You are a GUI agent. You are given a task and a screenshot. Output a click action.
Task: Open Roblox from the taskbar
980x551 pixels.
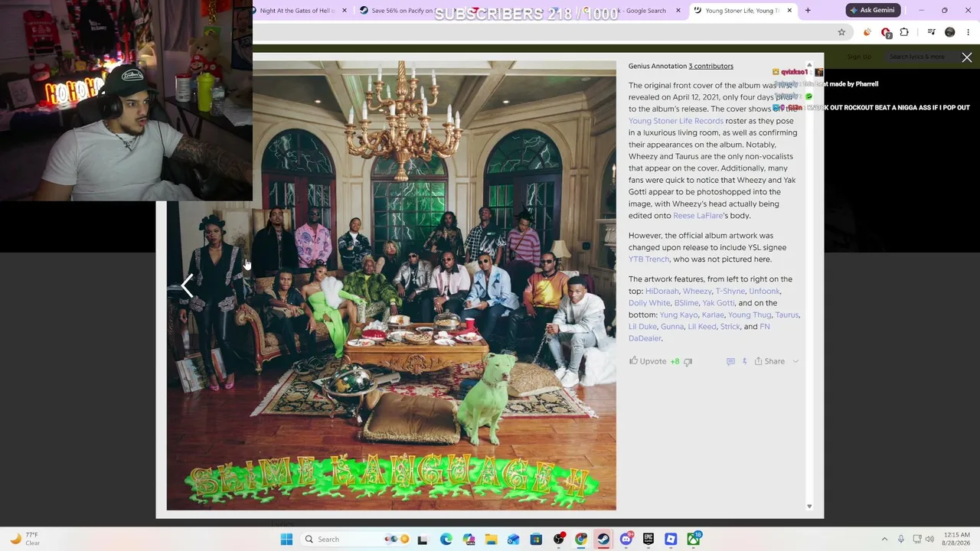(671, 540)
